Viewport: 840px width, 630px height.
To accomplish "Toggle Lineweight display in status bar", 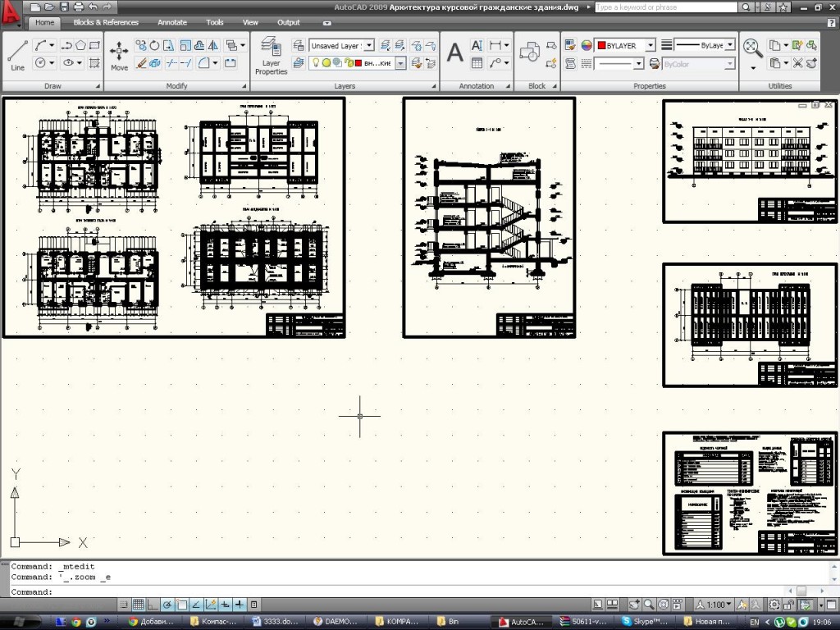I will (240, 605).
